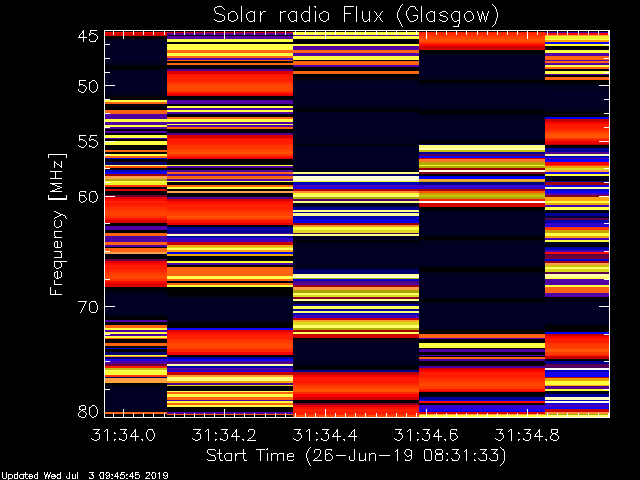The image size is (640, 480).
Task: Click the 'Frequency [MHz]' axis title
Action: (57, 224)
